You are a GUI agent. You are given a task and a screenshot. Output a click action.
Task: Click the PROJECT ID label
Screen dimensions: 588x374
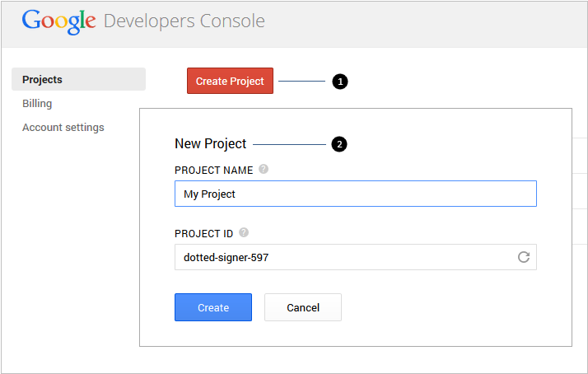(203, 234)
